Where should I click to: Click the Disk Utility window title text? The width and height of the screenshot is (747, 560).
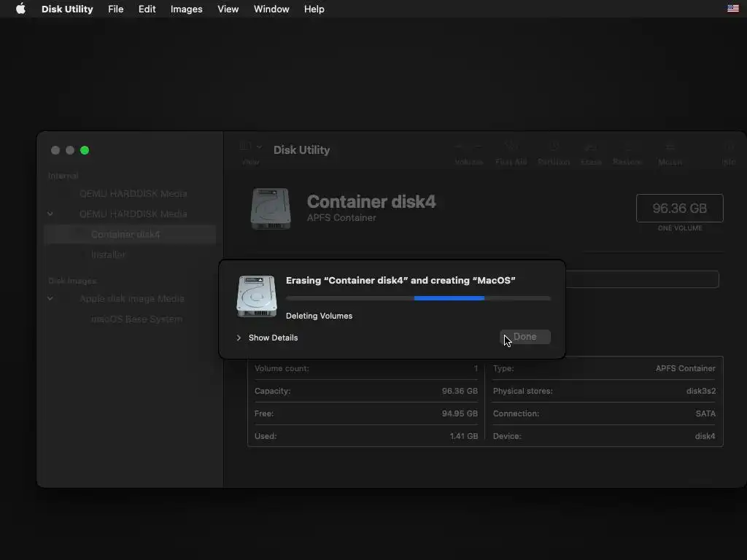(x=301, y=150)
